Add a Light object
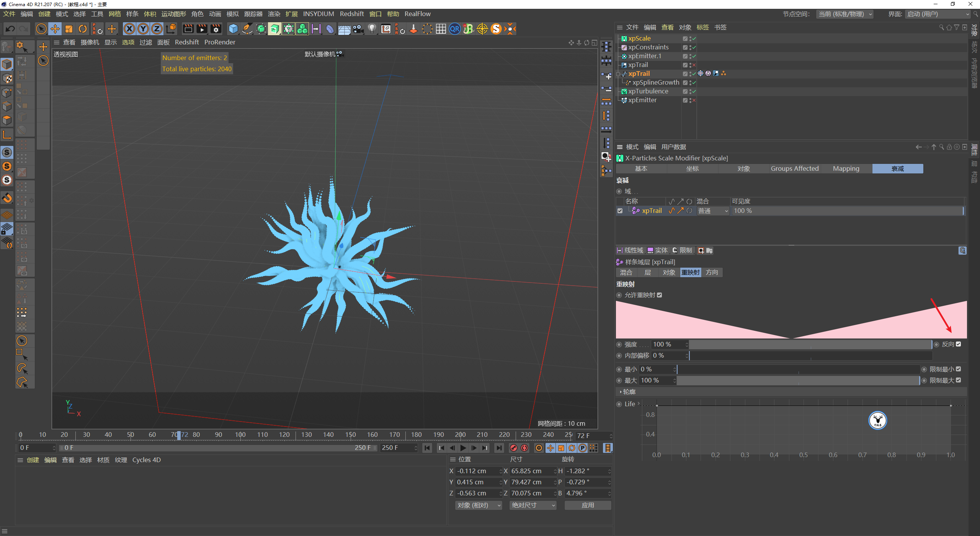The width and height of the screenshot is (980, 536). point(372,29)
